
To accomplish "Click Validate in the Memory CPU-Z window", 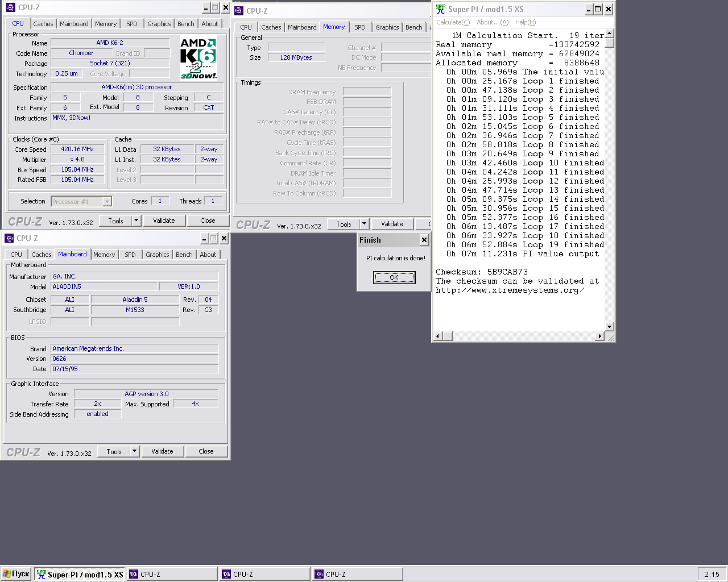I will click(x=392, y=224).
